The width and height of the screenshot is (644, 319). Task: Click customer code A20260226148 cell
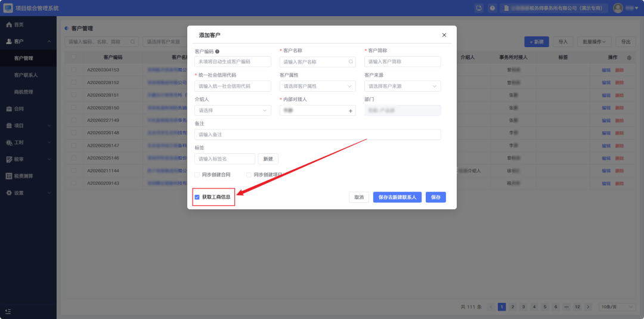click(103, 132)
